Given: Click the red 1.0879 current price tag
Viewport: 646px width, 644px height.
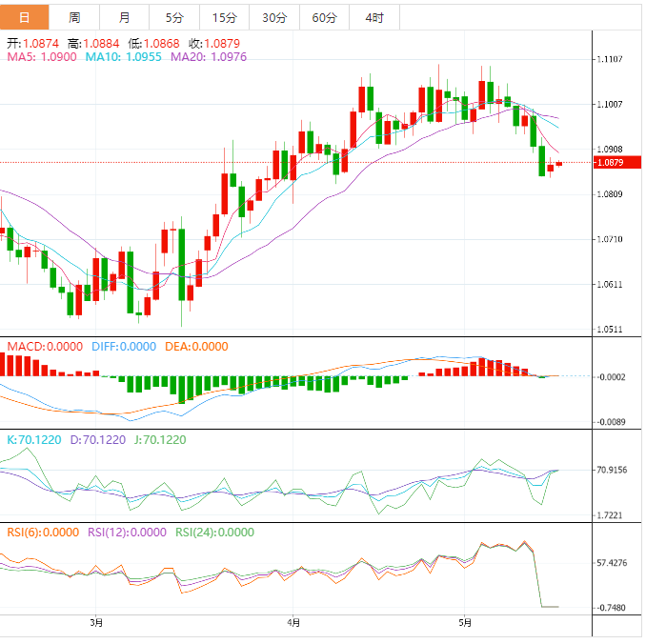Looking at the screenshot, I should coord(610,163).
